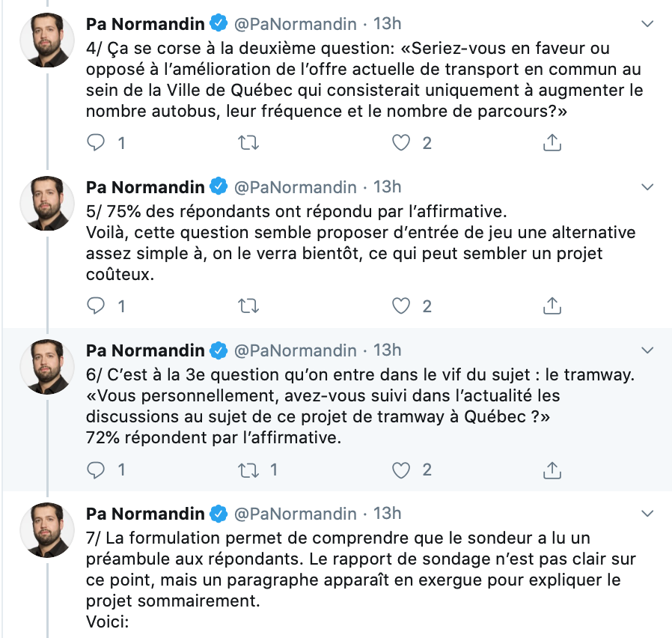Open @PaNormandin handle on tweet 6/
This screenshot has width=672, height=638.
click(296, 350)
